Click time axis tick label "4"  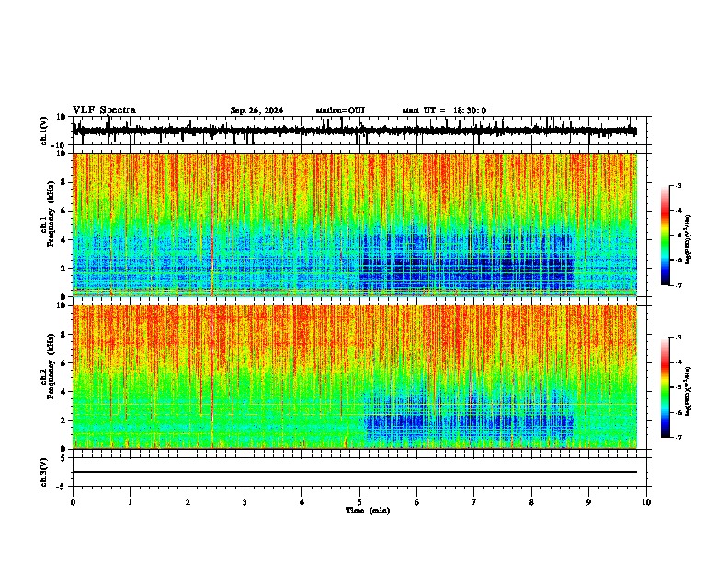302,502
